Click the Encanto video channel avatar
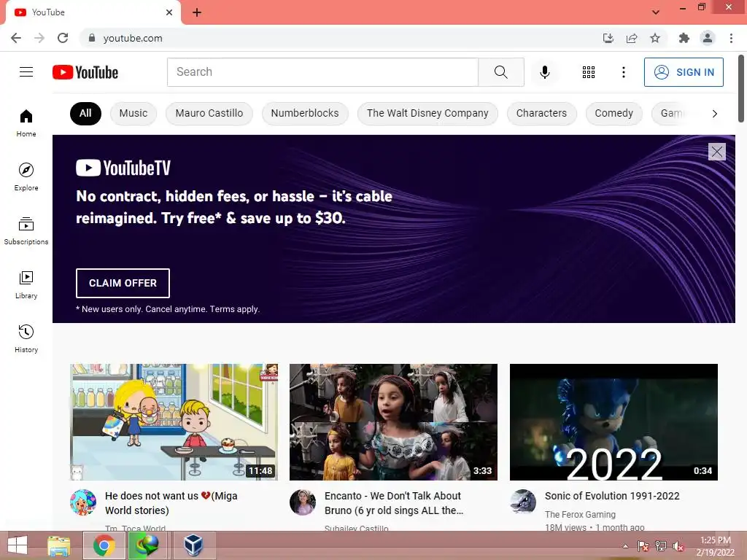The width and height of the screenshot is (747, 560). pos(303,502)
